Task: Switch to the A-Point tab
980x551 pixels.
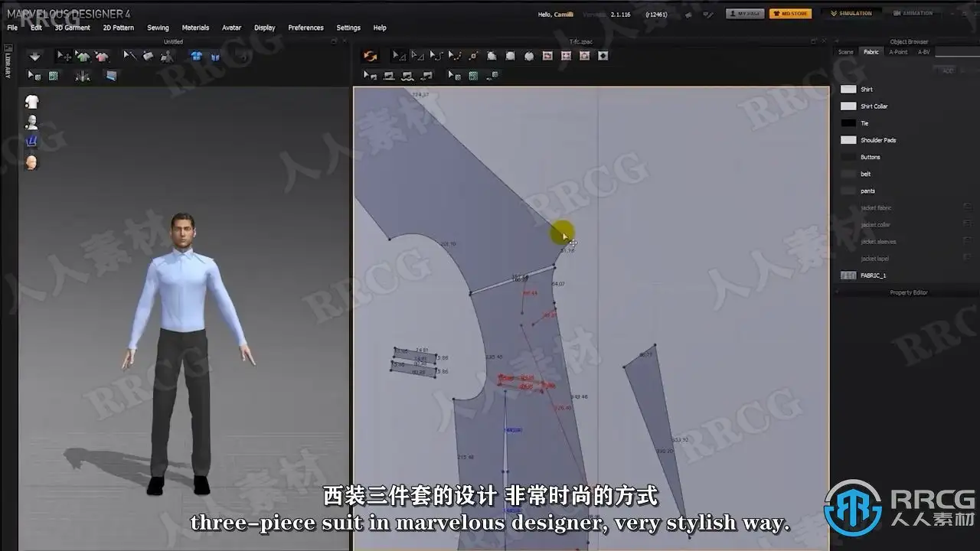Action: (x=898, y=52)
